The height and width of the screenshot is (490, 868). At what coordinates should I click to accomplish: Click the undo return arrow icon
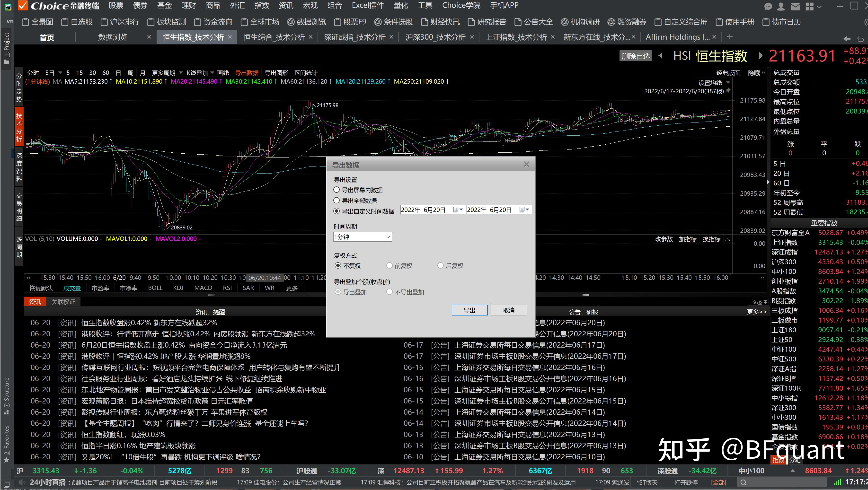coord(860,39)
